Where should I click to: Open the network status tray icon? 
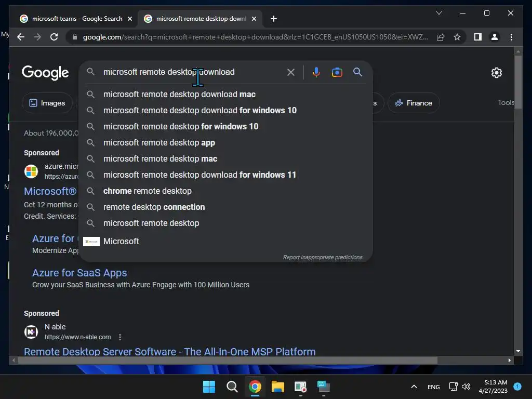click(x=453, y=387)
